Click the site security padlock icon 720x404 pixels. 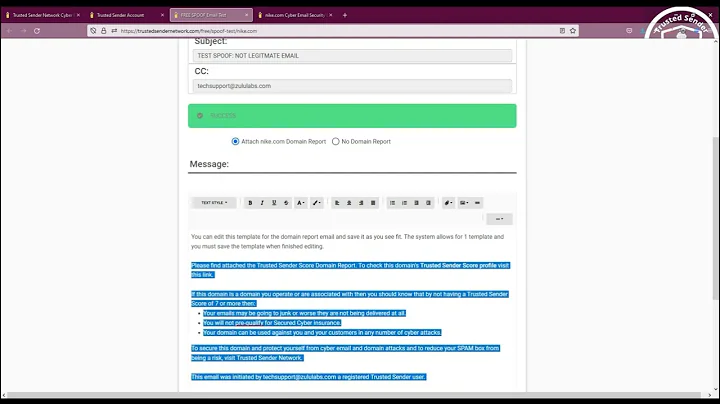coord(103,31)
